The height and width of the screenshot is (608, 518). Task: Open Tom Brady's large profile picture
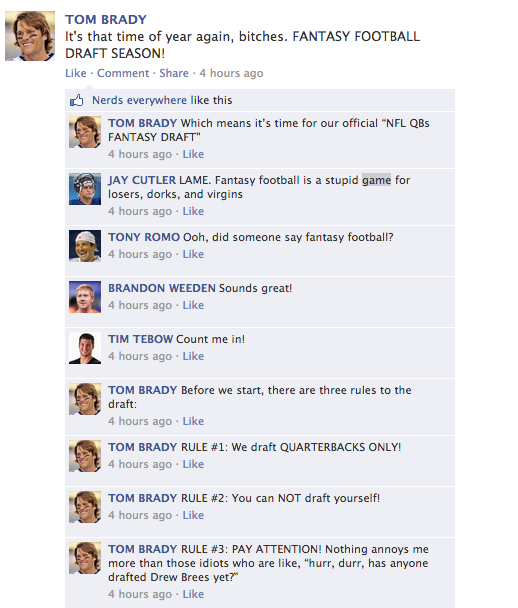[30, 36]
